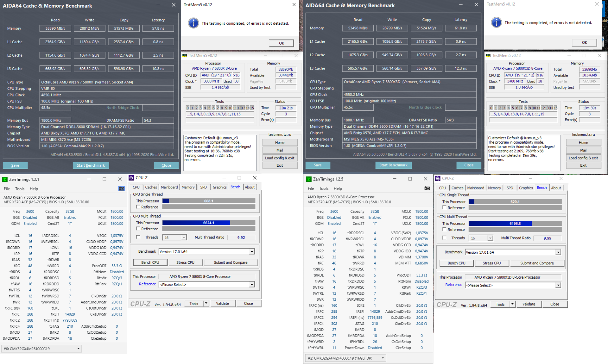Open the Help menu in ZenTimings 1.2.1
Image resolution: width=608 pixels, height=364 pixels.
point(34,189)
